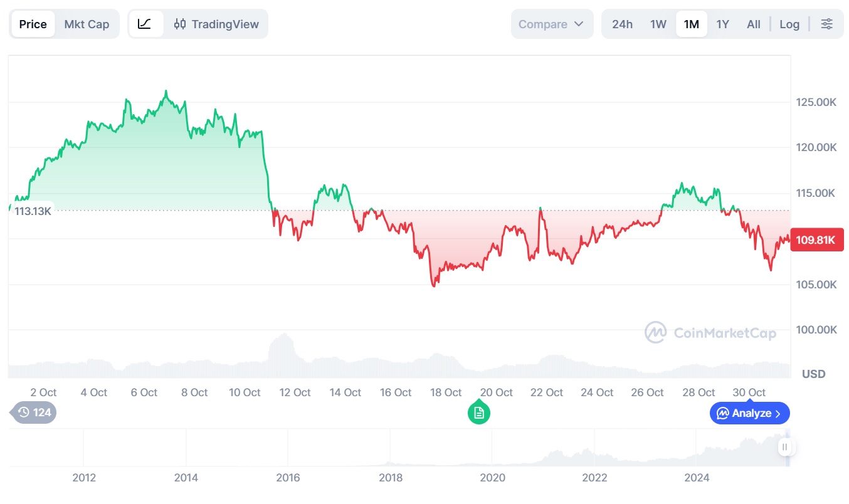Select the All time range

click(x=753, y=24)
